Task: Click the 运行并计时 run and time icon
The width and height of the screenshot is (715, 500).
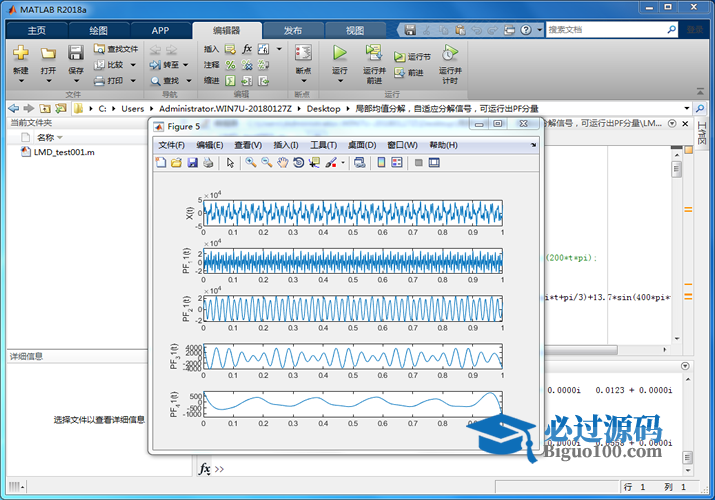Action: click(x=450, y=52)
